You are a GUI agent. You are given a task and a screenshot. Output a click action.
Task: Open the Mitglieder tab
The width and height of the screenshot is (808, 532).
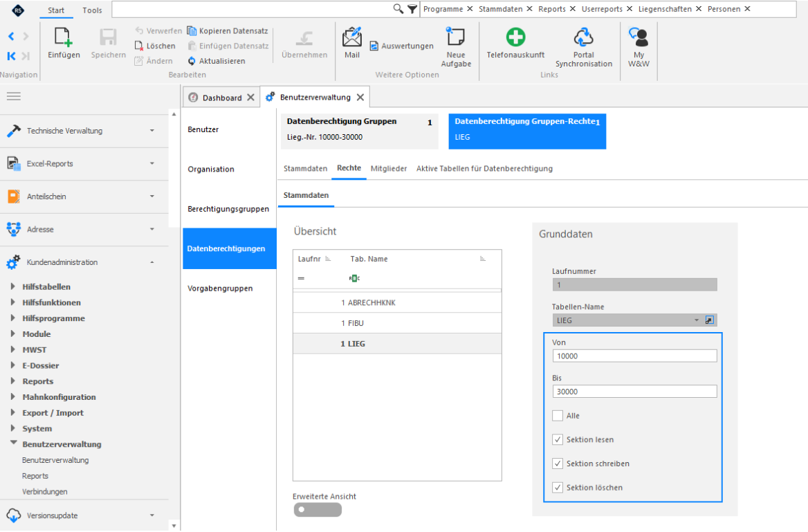coord(389,169)
